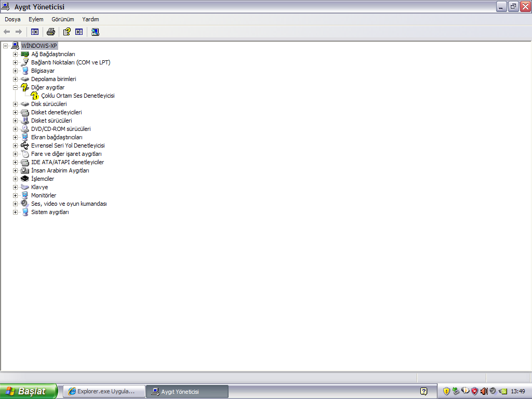This screenshot has width=532, height=399.
Task: Click the Başlat start button
Action: [x=29, y=391]
